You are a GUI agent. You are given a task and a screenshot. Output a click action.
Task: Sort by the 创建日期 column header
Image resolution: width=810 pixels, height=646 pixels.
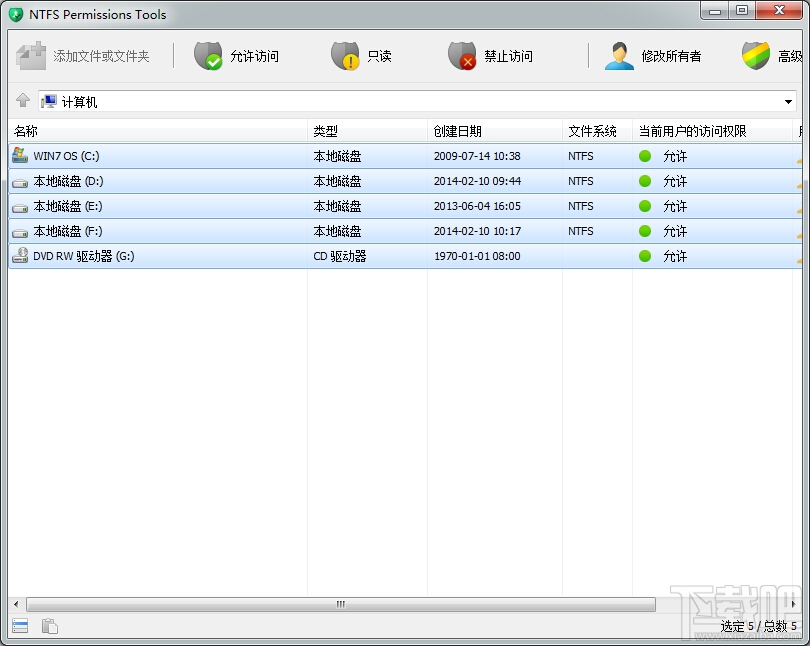click(495, 131)
